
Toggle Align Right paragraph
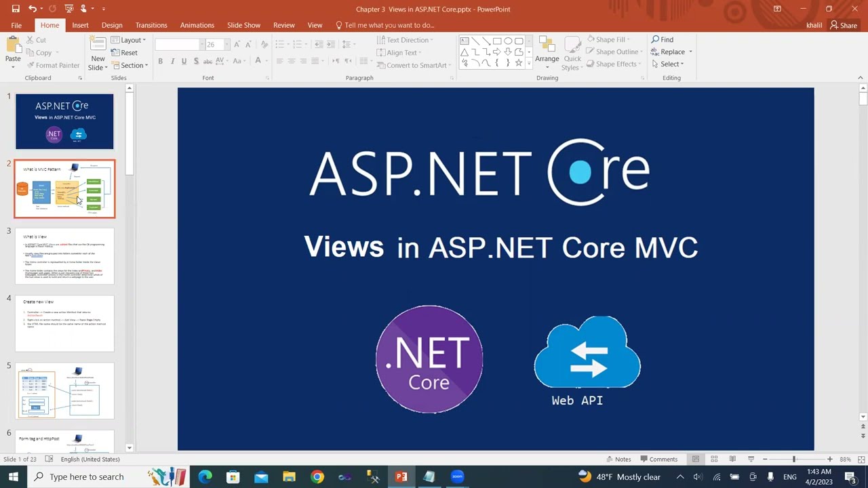304,61
